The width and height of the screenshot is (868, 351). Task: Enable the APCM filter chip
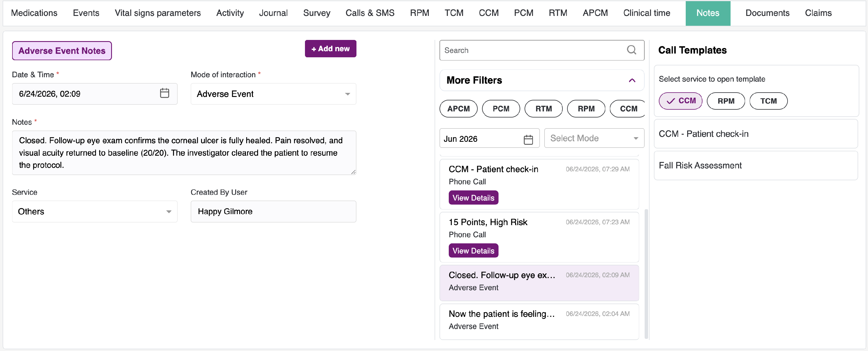[458, 109]
